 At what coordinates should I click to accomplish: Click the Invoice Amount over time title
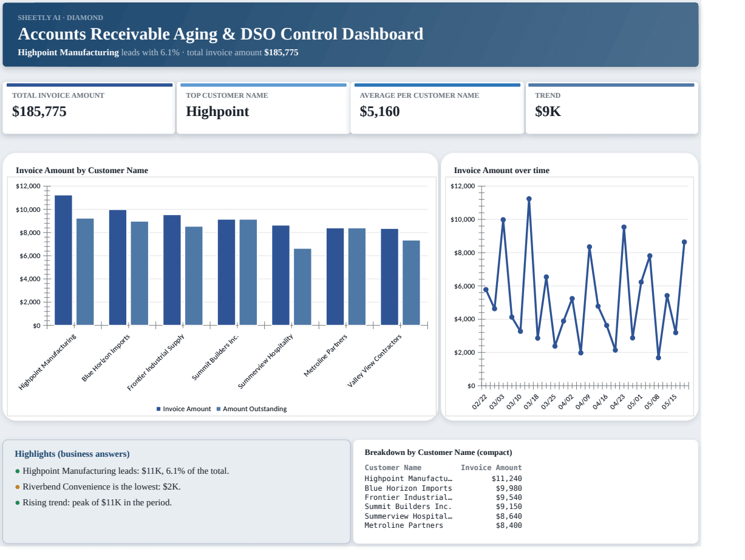pyautogui.click(x=502, y=171)
